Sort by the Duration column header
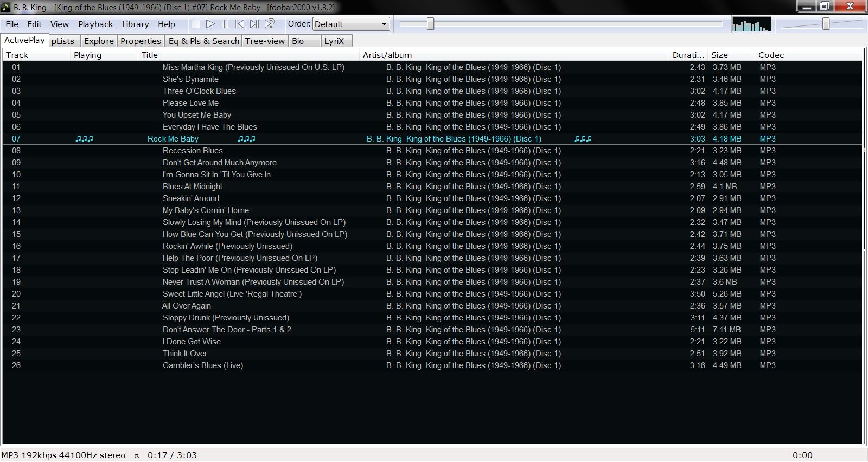This screenshot has width=868, height=462. 689,55
